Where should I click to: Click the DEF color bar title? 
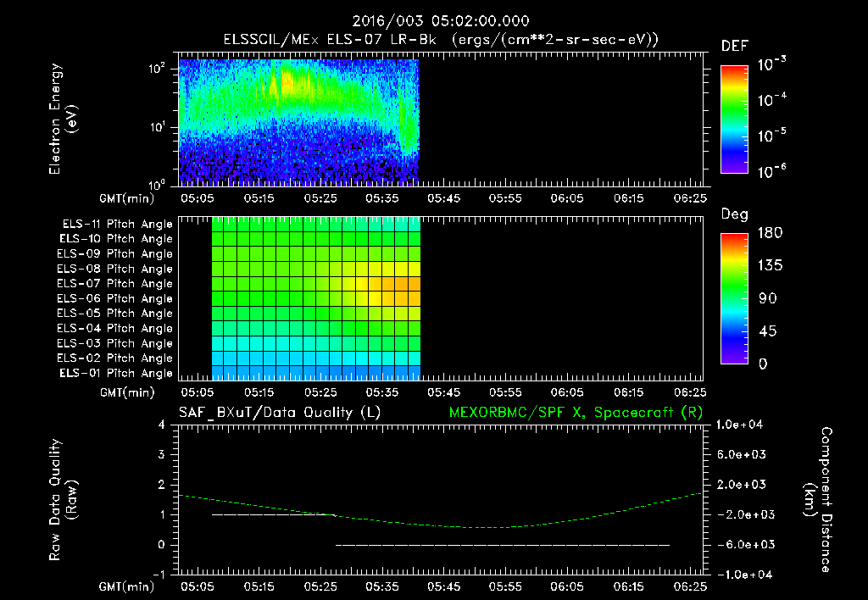pyautogui.click(x=734, y=46)
